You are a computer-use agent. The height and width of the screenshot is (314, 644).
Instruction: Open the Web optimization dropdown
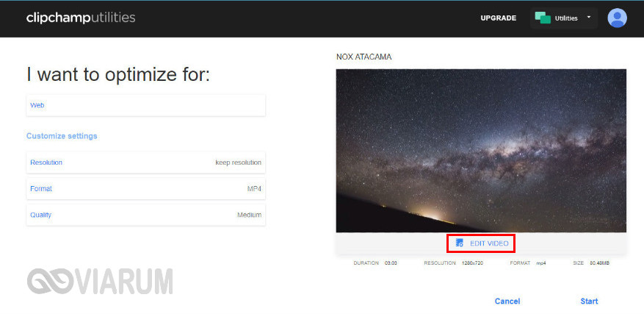(x=145, y=105)
